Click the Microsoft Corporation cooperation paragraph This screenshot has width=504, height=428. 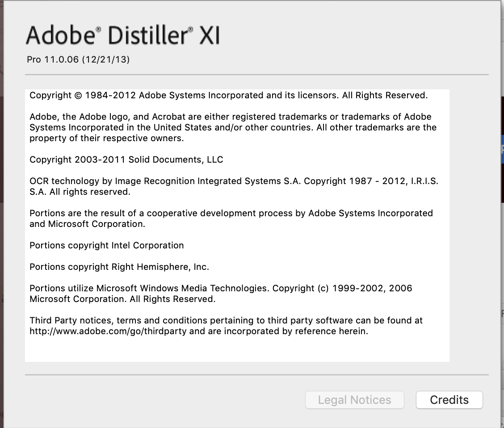(x=231, y=218)
